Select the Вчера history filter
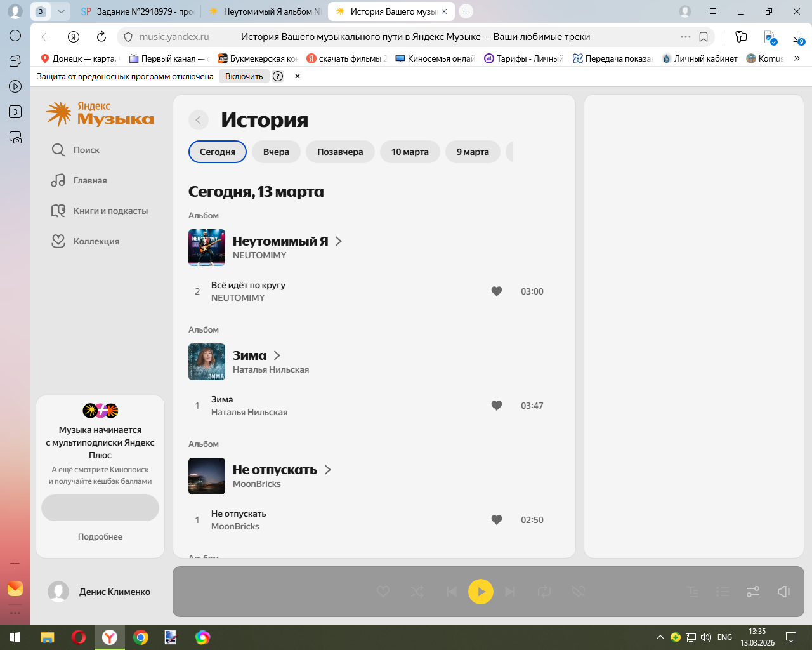This screenshot has height=650, width=812. pos(276,152)
